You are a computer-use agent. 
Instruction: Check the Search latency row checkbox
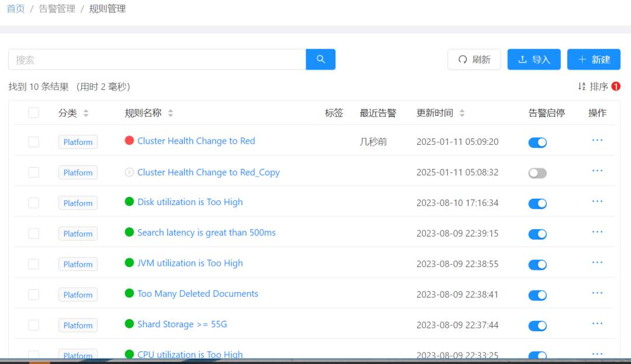tap(33, 233)
